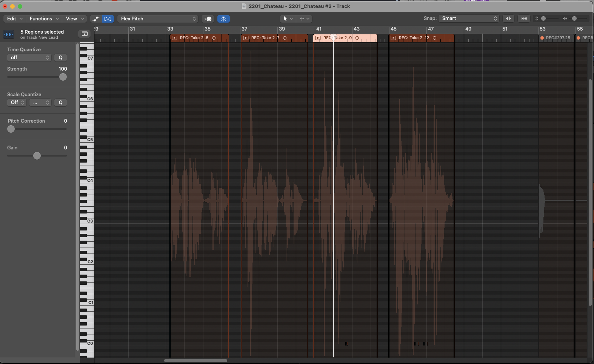
Task: Click bar 51 on the ruler
Action: 505,29
